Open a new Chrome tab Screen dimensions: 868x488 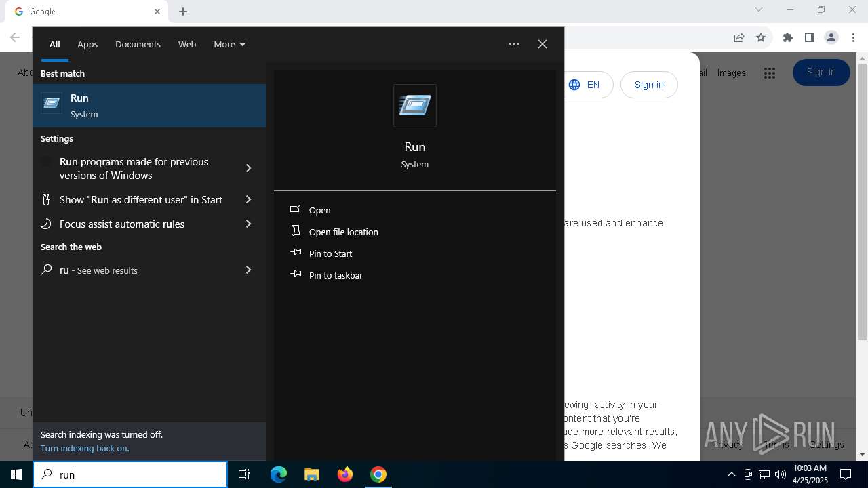[183, 12]
